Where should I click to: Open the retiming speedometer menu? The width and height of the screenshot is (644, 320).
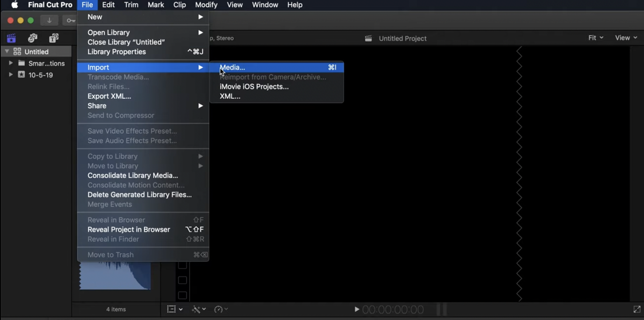click(221, 310)
